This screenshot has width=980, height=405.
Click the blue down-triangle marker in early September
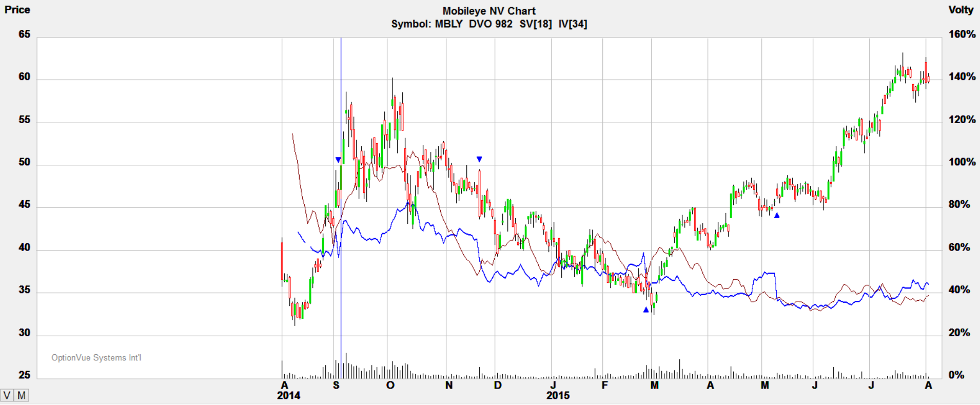[338, 160]
